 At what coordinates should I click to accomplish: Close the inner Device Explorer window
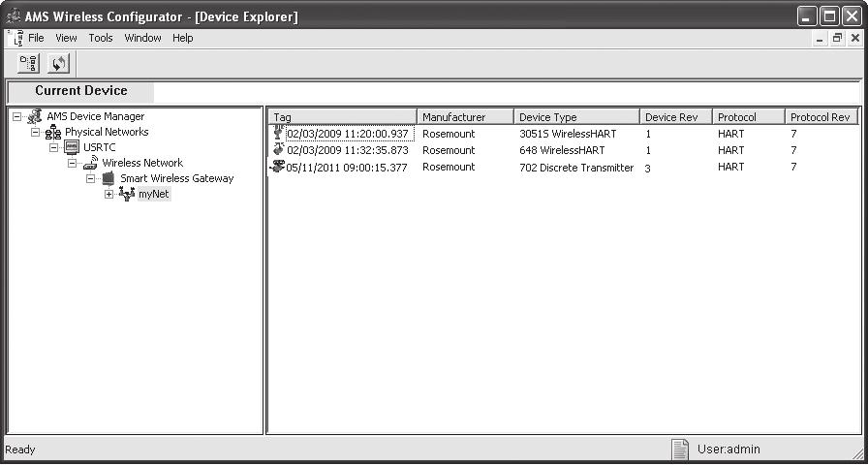(854, 38)
